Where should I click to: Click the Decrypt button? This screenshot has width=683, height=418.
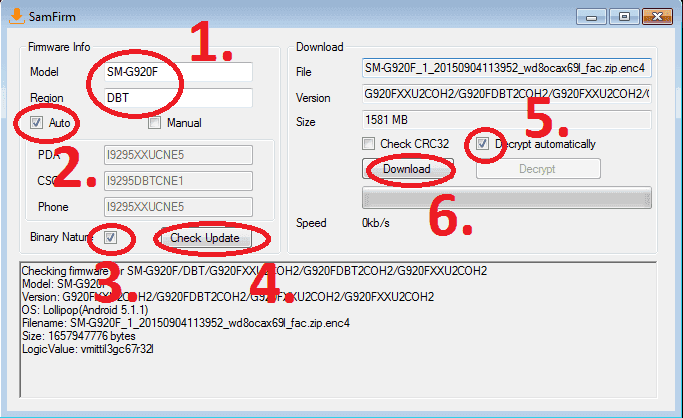tap(538, 169)
